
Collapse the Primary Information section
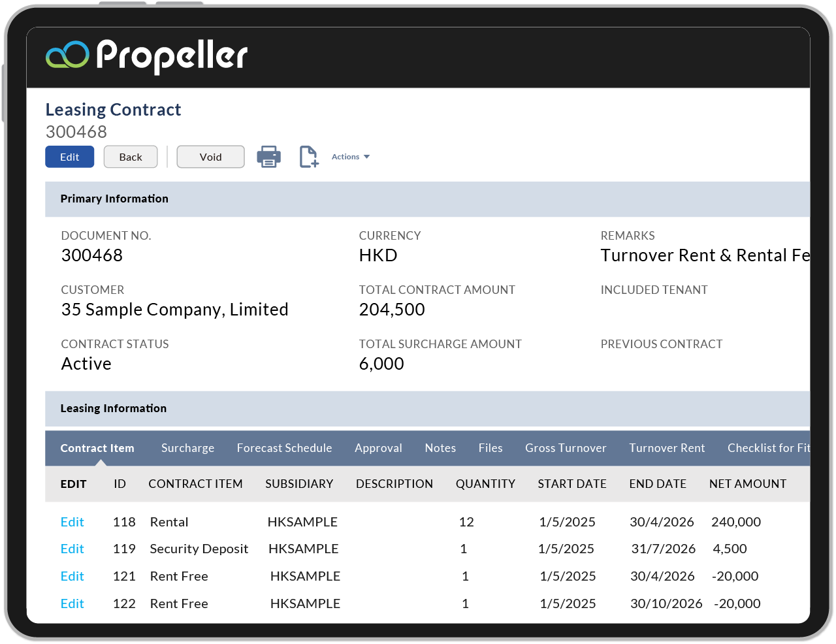114,199
